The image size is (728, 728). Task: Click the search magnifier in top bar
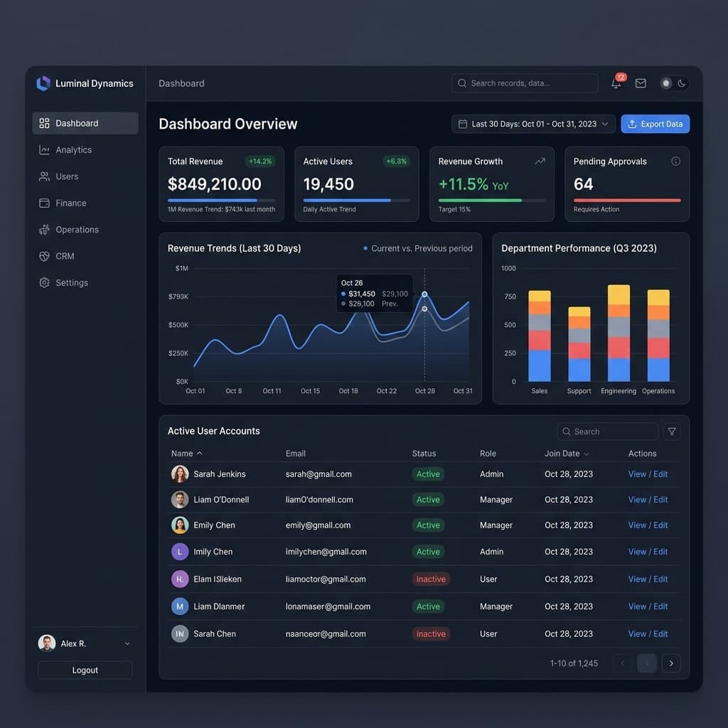(462, 84)
